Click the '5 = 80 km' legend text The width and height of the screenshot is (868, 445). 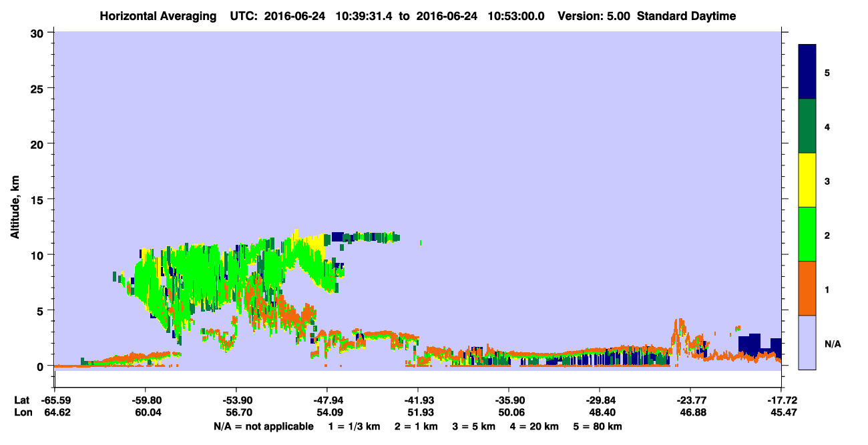tap(598, 426)
